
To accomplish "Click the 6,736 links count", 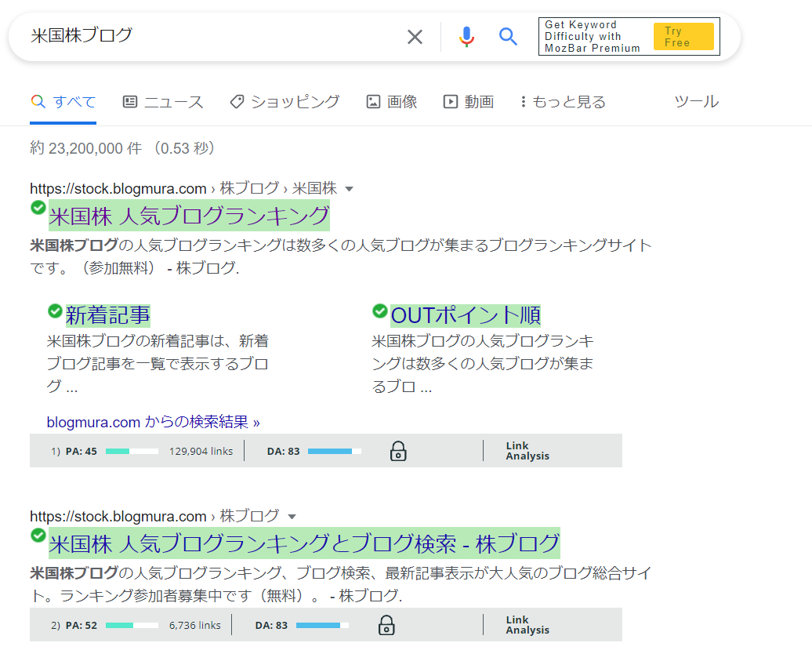I will pos(194,626).
